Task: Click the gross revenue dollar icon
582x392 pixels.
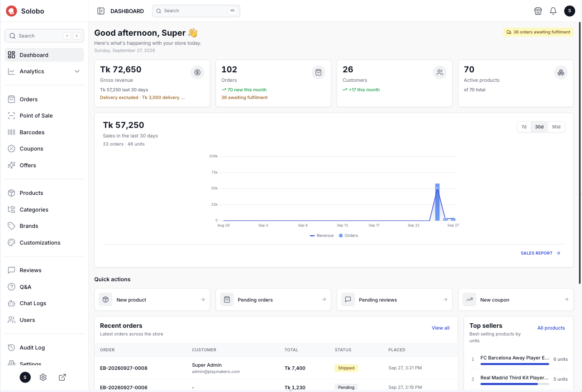Action: 197,72
